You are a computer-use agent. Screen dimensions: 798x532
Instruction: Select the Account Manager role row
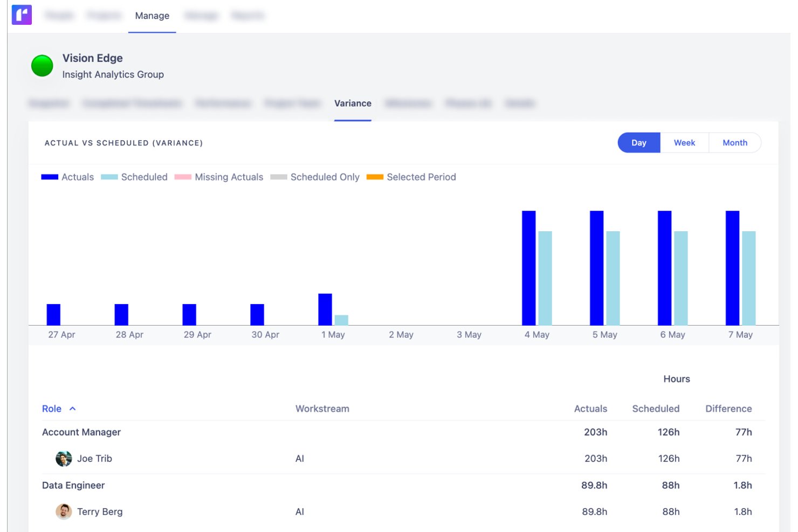[403, 432]
